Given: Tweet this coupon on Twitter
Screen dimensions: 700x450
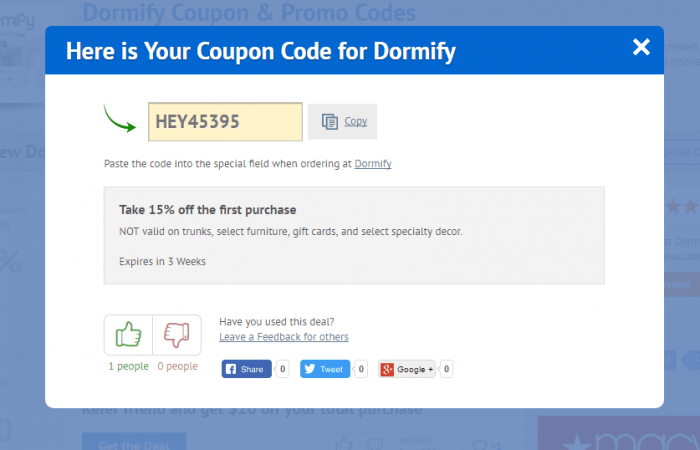Looking at the screenshot, I should [x=325, y=369].
